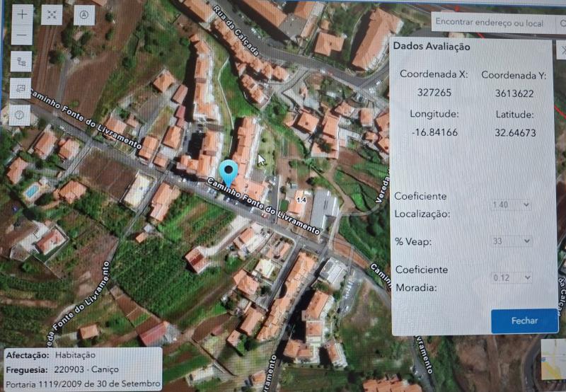This screenshot has width=566, height=392.
Task: Click the % Veap label
Action: click(413, 241)
